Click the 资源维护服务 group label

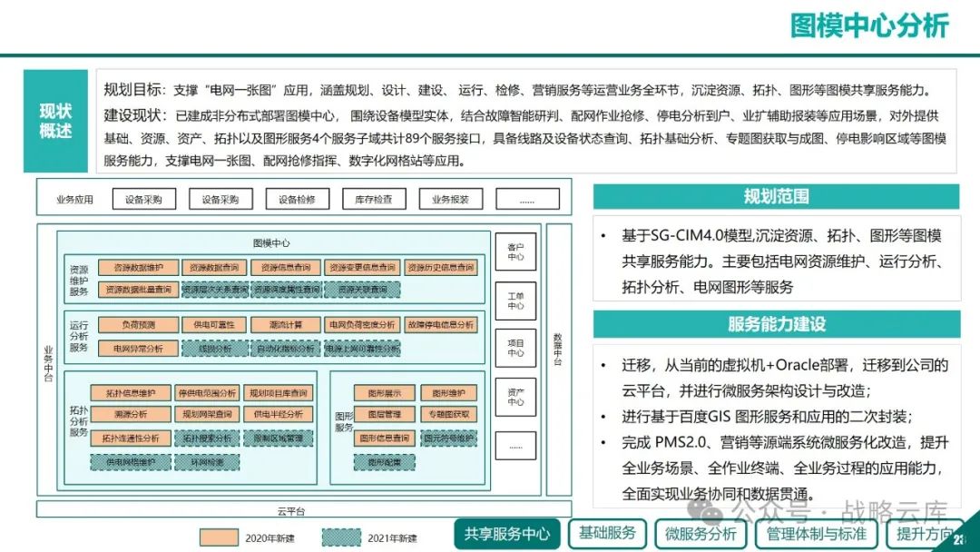tap(79, 280)
